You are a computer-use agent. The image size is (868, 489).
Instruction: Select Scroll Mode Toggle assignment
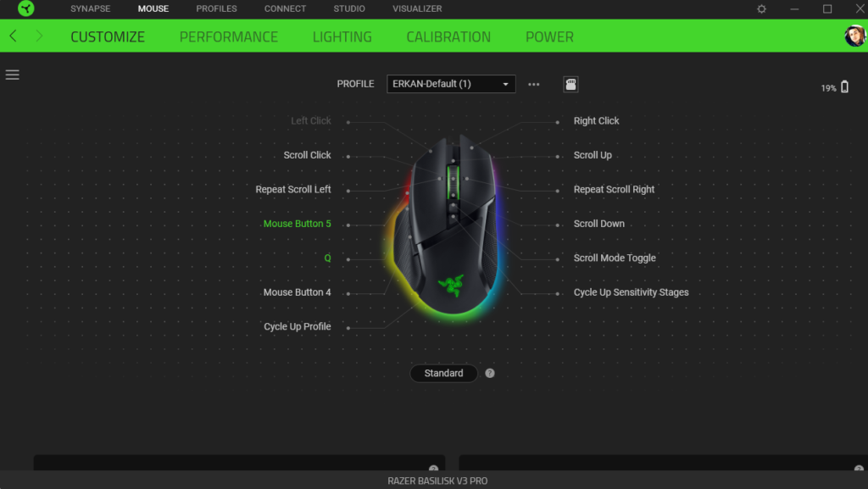(615, 258)
